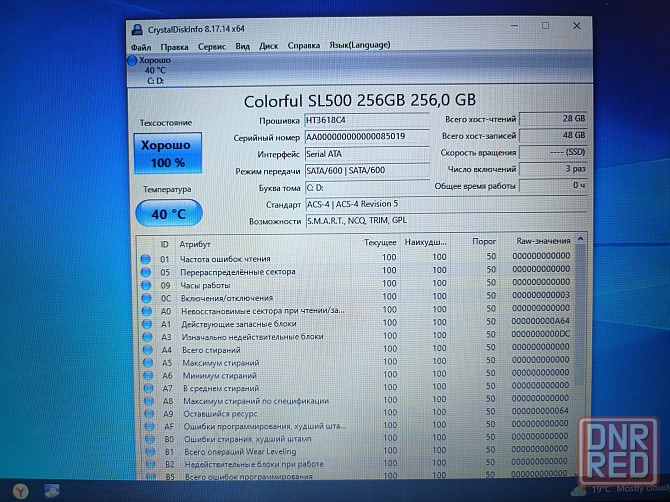Viewport: 670px width, 502px height.
Task: Click status icon of row A8
Action: (149, 401)
